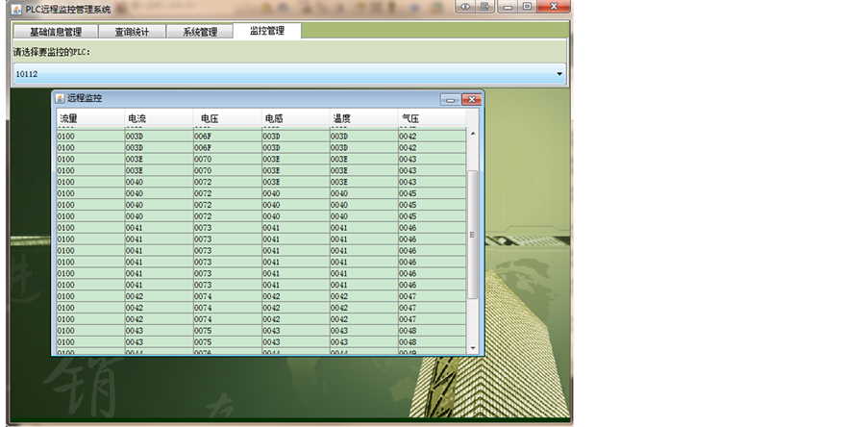Maximize the main PLC system window
868x427 pixels.
pos(527,7)
